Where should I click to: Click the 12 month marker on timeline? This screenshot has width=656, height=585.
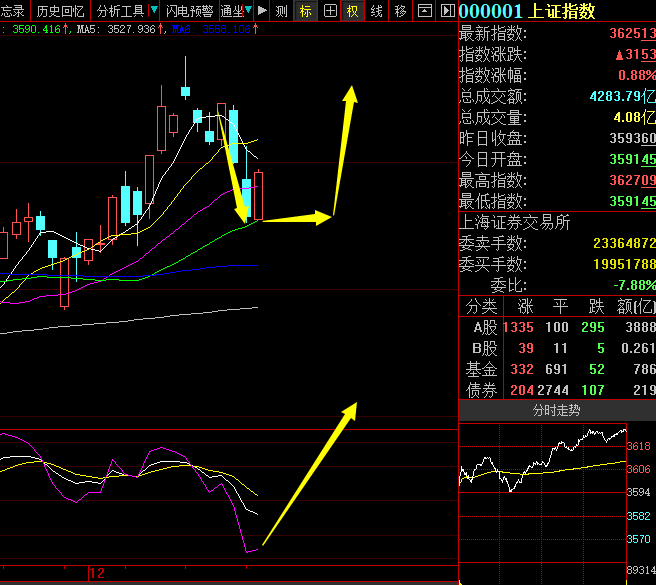click(x=97, y=573)
